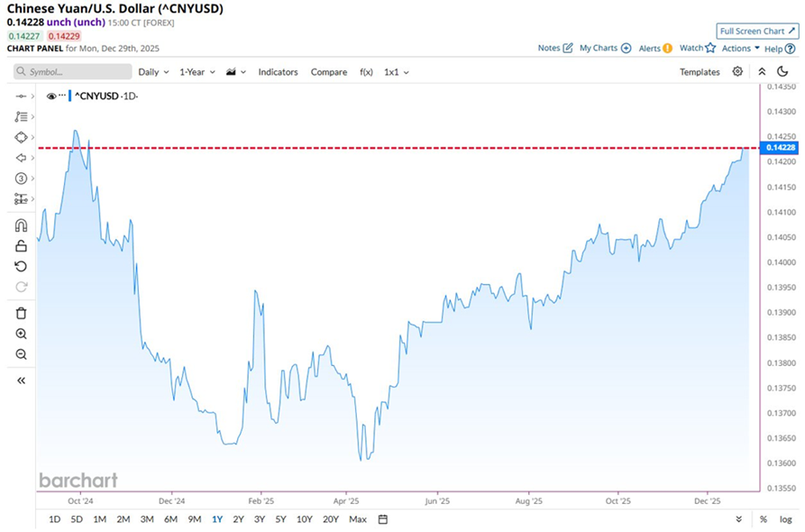Click the My Charts plus icon
The height and width of the screenshot is (532, 805).
coord(626,49)
